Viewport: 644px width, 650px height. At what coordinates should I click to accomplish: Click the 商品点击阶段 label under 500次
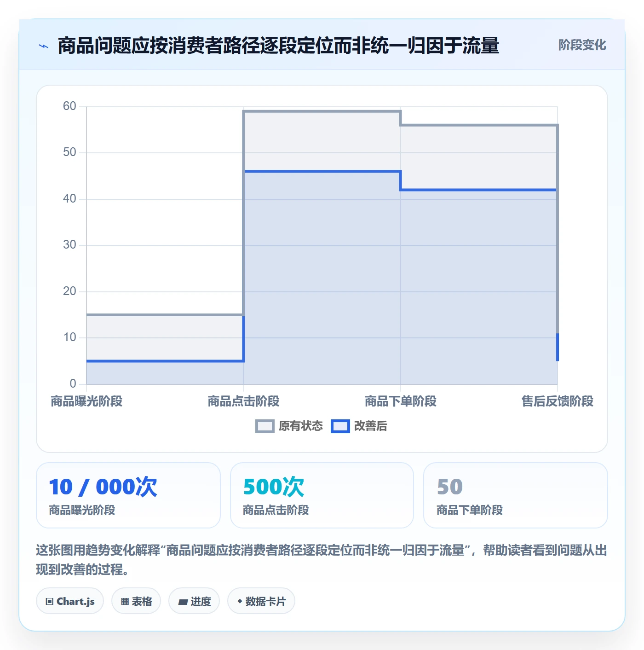click(x=276, y=510)
